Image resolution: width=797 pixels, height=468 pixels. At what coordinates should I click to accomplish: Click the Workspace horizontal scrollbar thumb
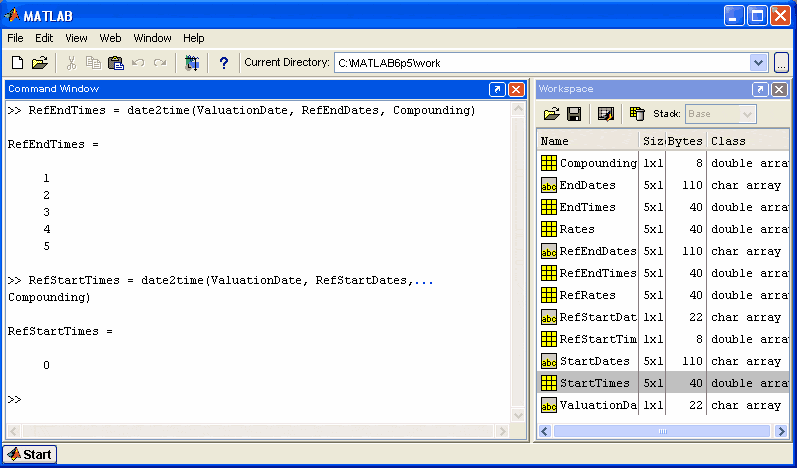pos(662,431)
